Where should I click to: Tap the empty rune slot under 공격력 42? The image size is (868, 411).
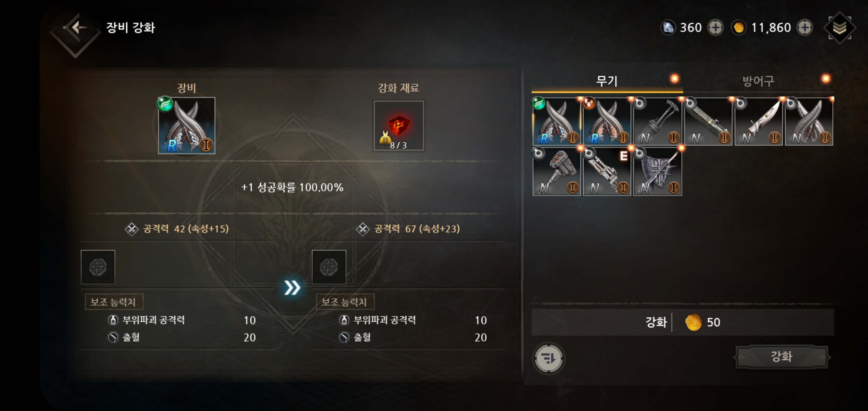pos(98,267)
